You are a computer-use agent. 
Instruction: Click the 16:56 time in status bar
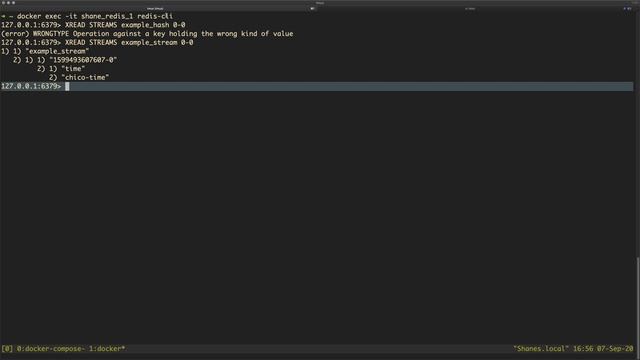click(x=583, y=349)
